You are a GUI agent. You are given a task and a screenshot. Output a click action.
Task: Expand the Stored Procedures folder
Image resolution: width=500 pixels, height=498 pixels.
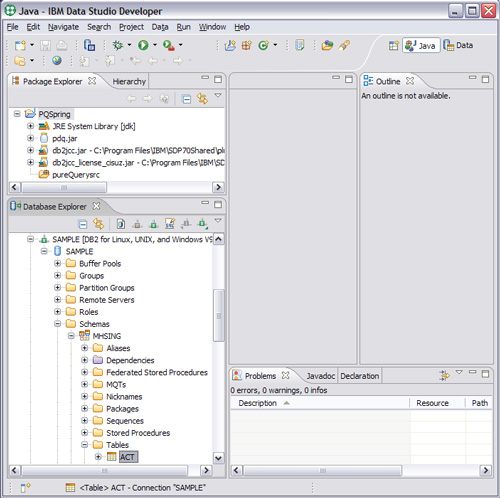[x=85, y=433]
